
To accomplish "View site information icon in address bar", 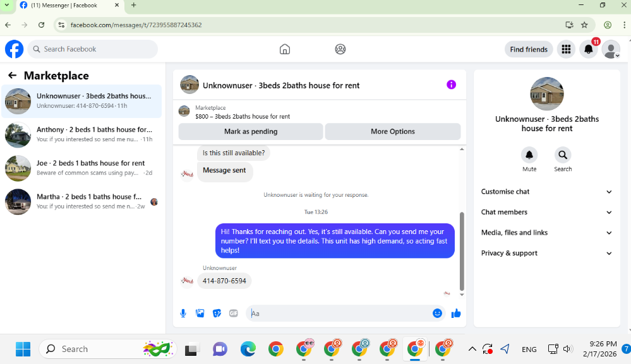I will pos(61,25).
